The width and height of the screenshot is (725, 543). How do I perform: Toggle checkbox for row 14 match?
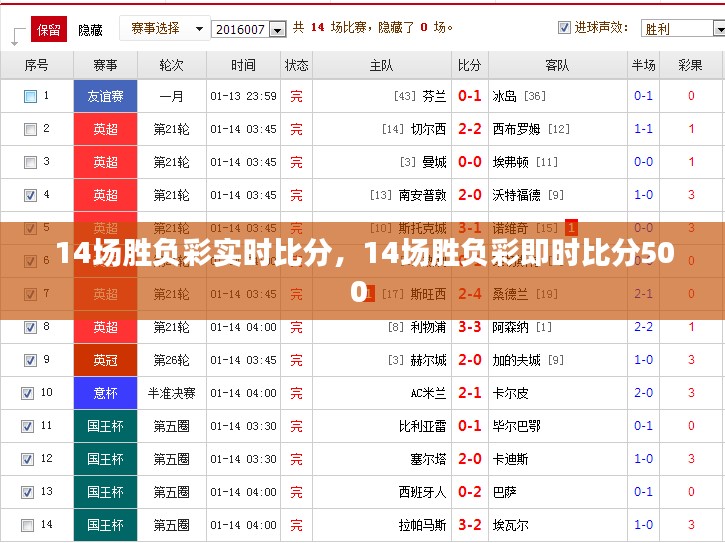pos(28,525)
